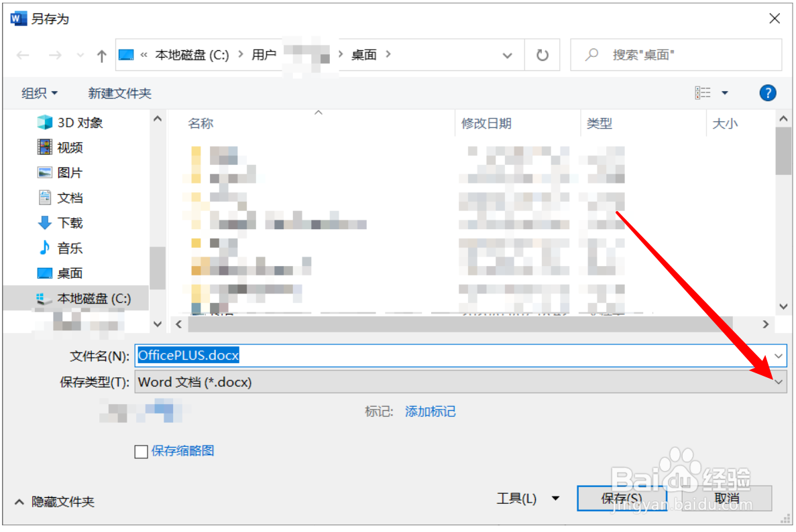
Task: Select the 视频 folder in sidebar
Action: tap(70, 147)
